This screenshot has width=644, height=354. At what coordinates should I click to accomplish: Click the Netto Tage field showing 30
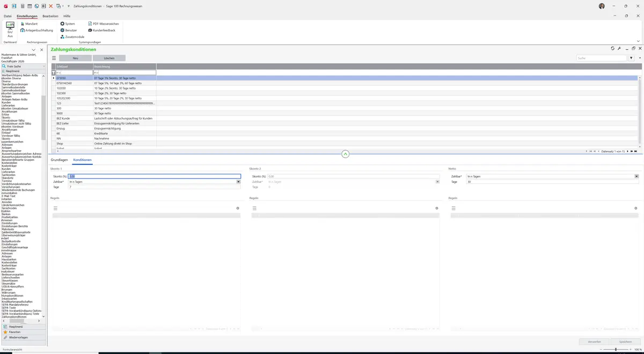click(552, 182)
